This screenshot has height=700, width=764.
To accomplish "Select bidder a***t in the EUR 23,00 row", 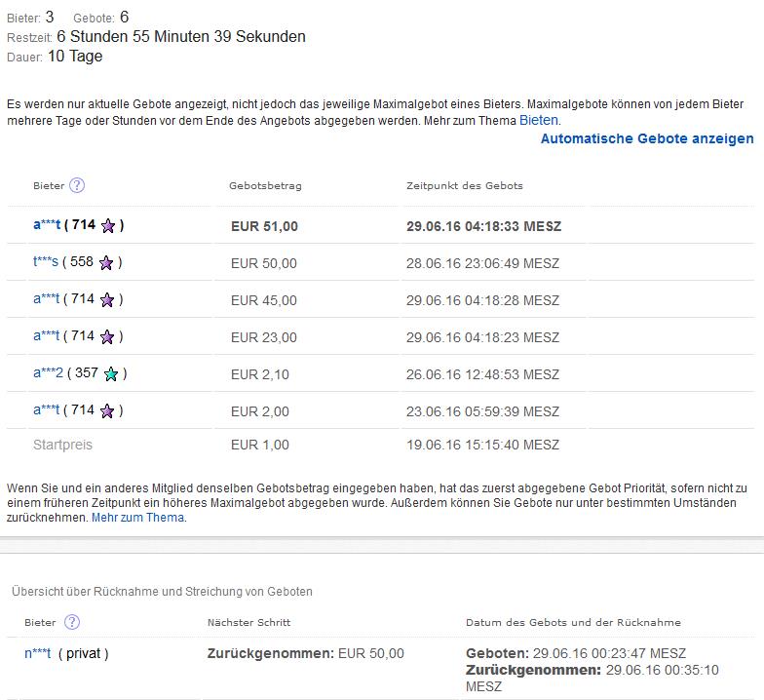I will pyautogui.click(x=47, y=336).
